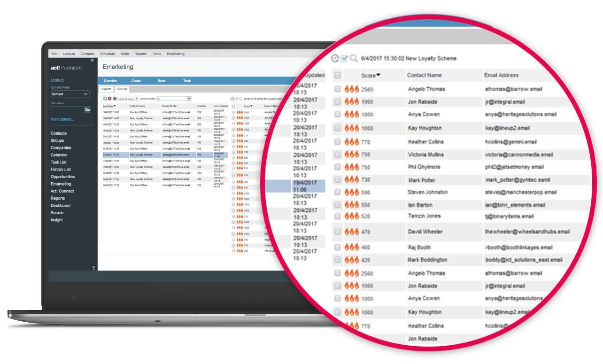Click the flame rating icon for Mark Boddington
The width and height of the screenshot is (603, 364).
352,260
